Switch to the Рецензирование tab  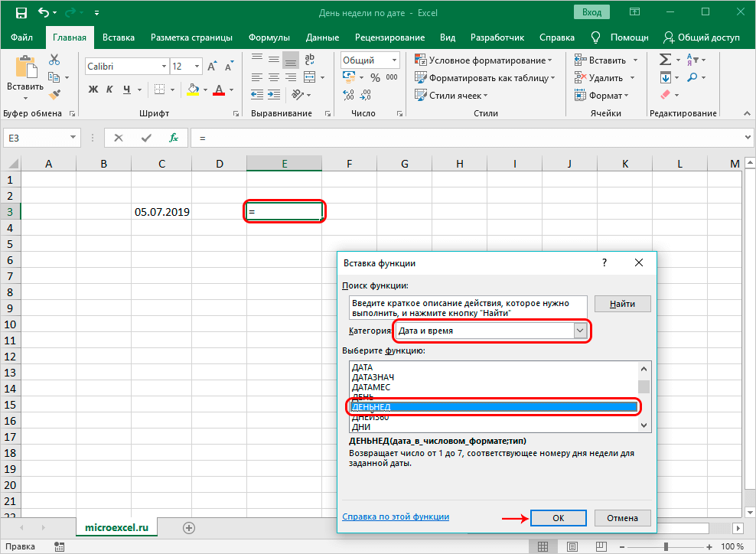tap(390, 37)
